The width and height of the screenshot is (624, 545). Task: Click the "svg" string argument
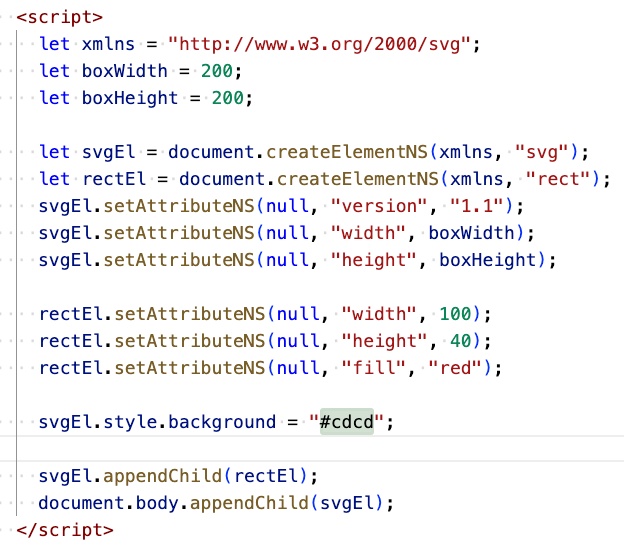point(541,152)
